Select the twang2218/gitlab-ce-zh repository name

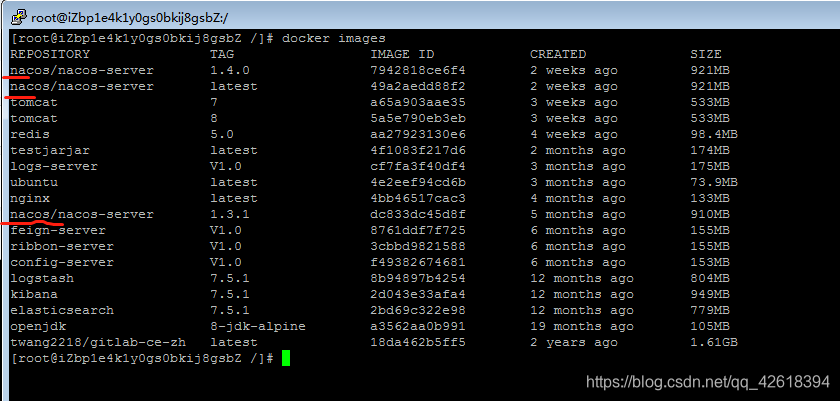point(98,343)
